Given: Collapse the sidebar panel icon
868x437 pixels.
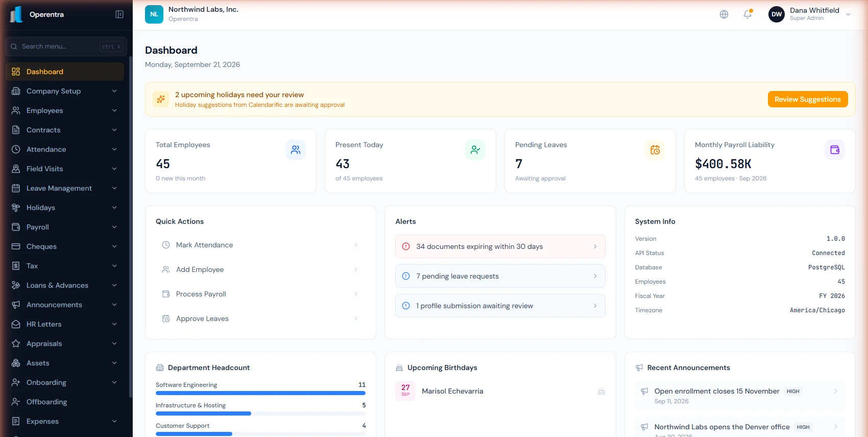Looking at the screenshot, I should tap(119, 14).
